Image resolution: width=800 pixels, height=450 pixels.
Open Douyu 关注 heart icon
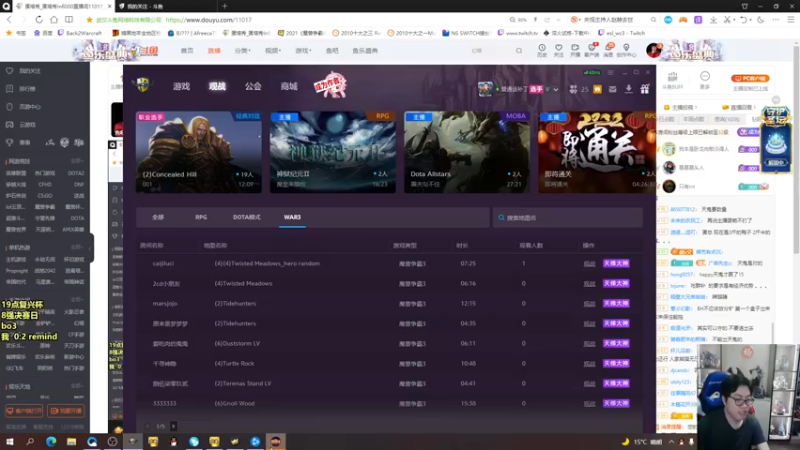click(x=559, y=50)
